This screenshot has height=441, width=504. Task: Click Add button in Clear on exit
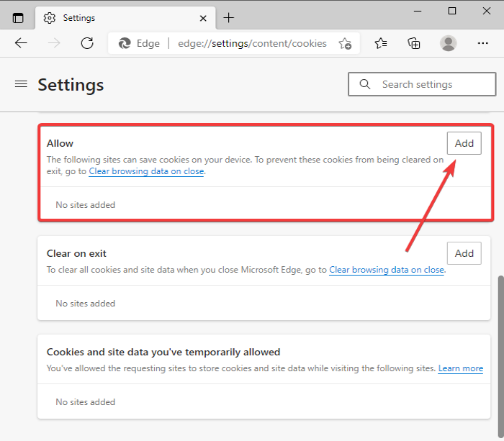coord(464,253)
